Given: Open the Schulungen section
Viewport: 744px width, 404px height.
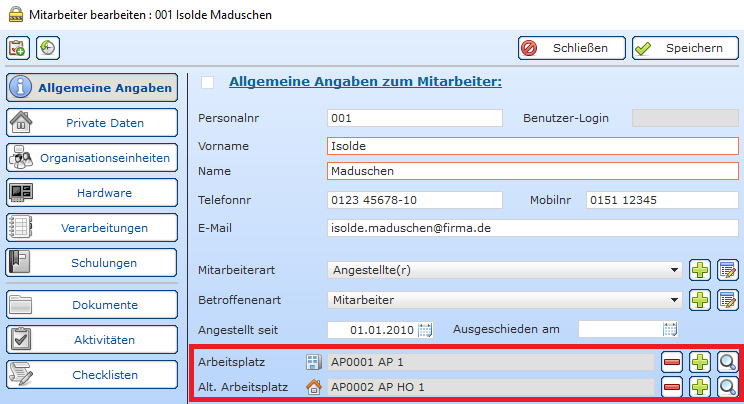Looking at the screenshot, I should tap(92, 263).
